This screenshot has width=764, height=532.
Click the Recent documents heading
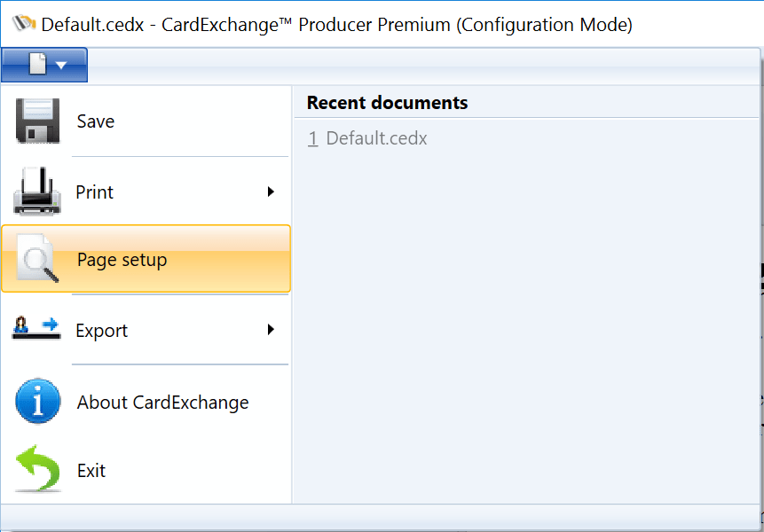pyautogui.click(x=387, y=103)
